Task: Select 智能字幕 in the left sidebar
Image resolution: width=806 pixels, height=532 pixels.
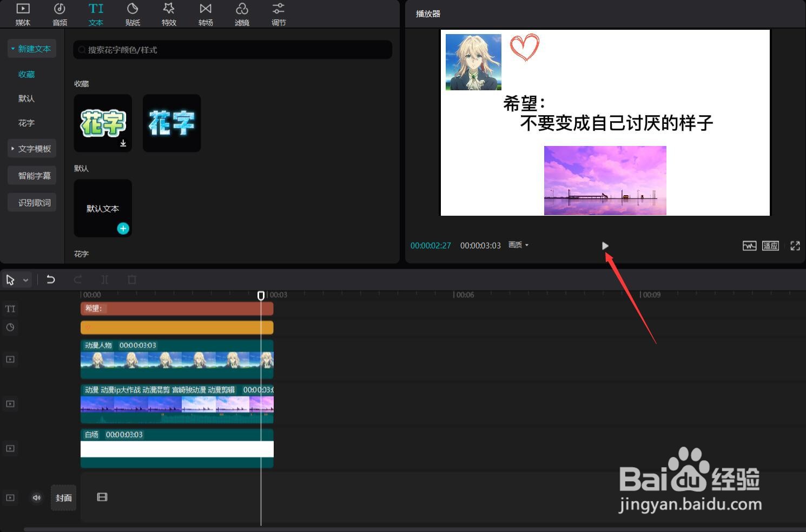Action: [31, 175]
